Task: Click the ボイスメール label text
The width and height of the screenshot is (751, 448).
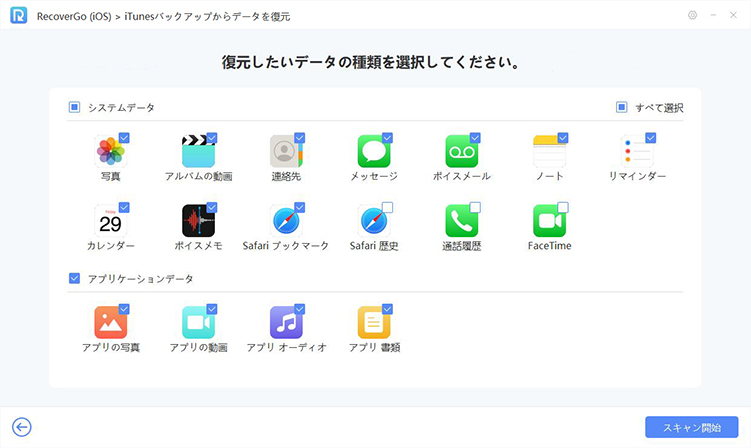Action: coord(462,176)
